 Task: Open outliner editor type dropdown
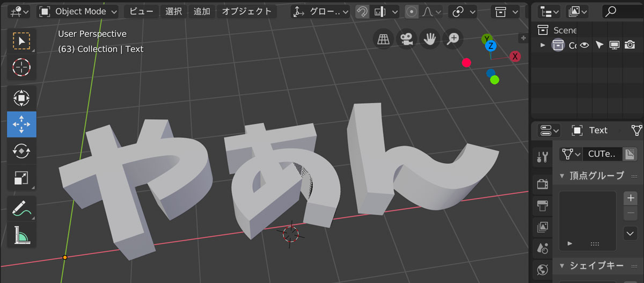tap(548, 11)
